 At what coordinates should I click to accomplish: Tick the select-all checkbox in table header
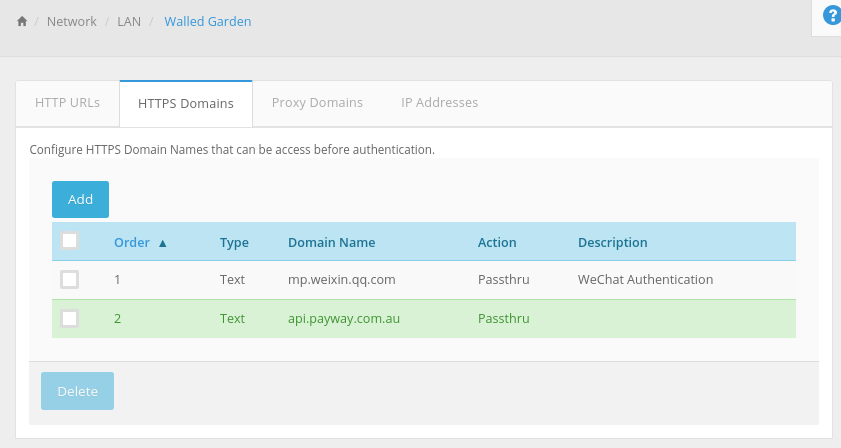69,241
